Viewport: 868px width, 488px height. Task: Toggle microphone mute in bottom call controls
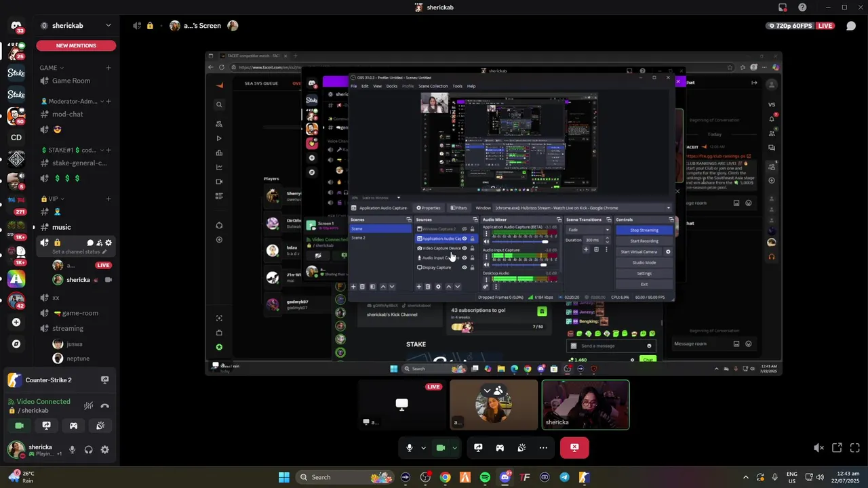click(x=409, y=447)
